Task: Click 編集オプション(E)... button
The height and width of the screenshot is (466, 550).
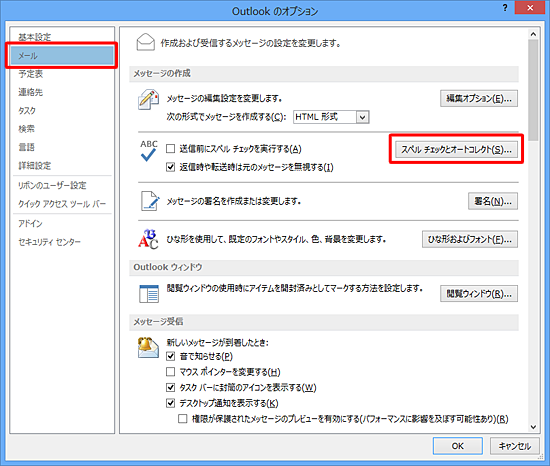Action: [479, 99]
